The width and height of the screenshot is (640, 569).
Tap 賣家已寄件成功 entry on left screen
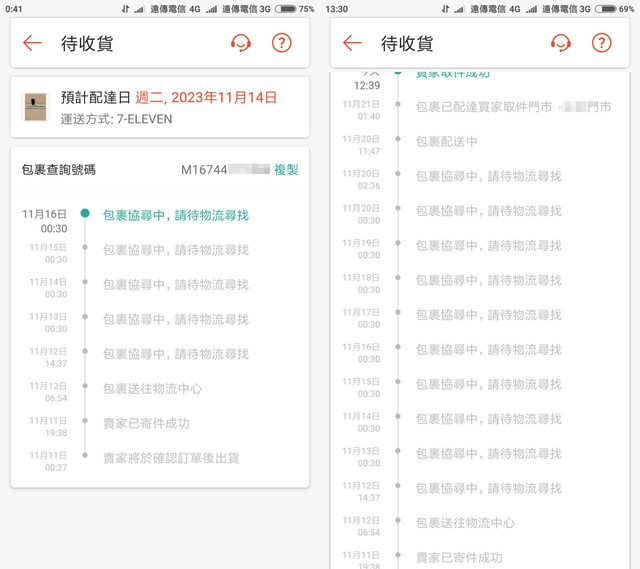point(146,423)
